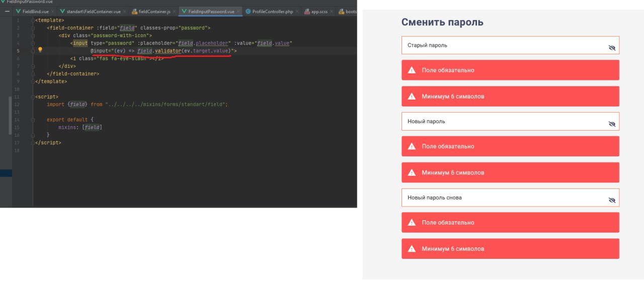Focus the Новый пароль input field

pos(510,121)
